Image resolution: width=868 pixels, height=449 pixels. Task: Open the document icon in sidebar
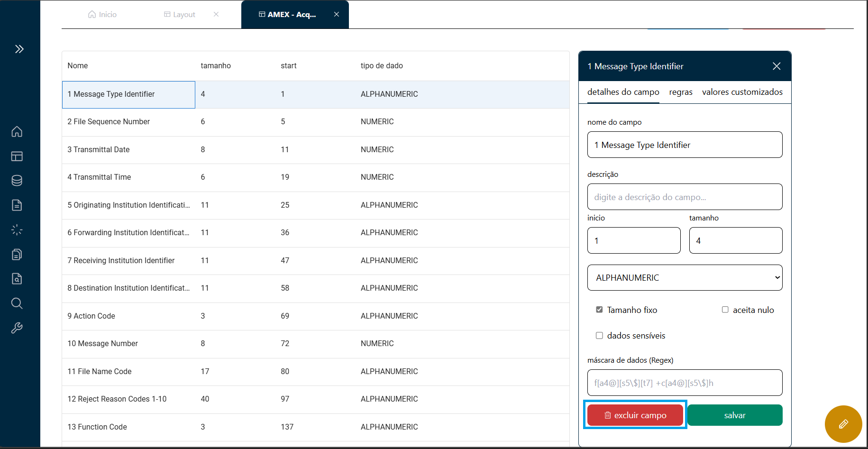[x=17, y=205]
